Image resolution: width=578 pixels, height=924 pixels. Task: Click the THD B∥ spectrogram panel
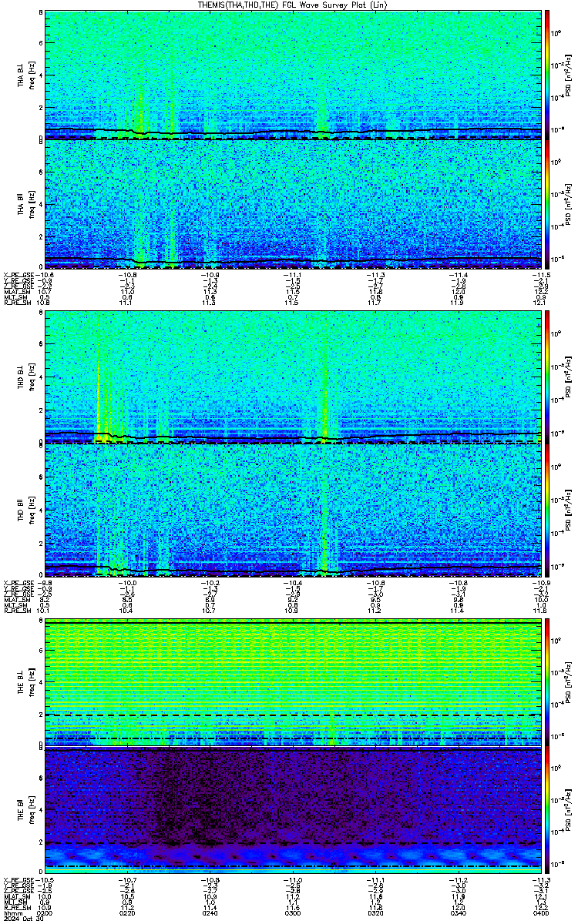294,510
